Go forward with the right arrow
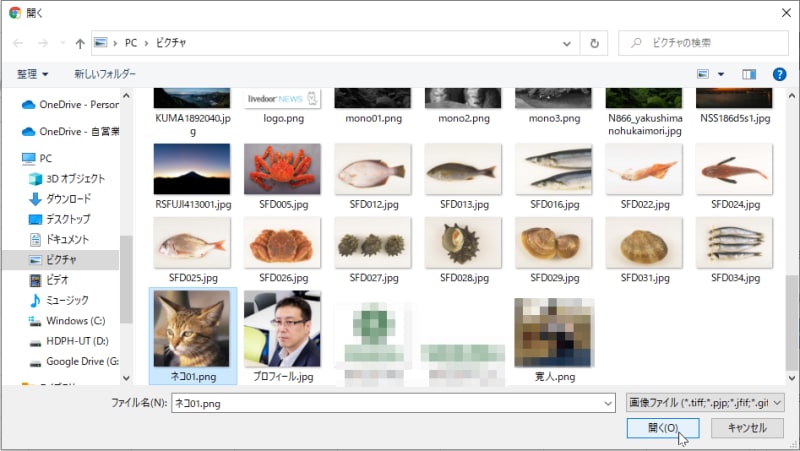This screenshot has height=451, width=800. click(x=43, y=43)
